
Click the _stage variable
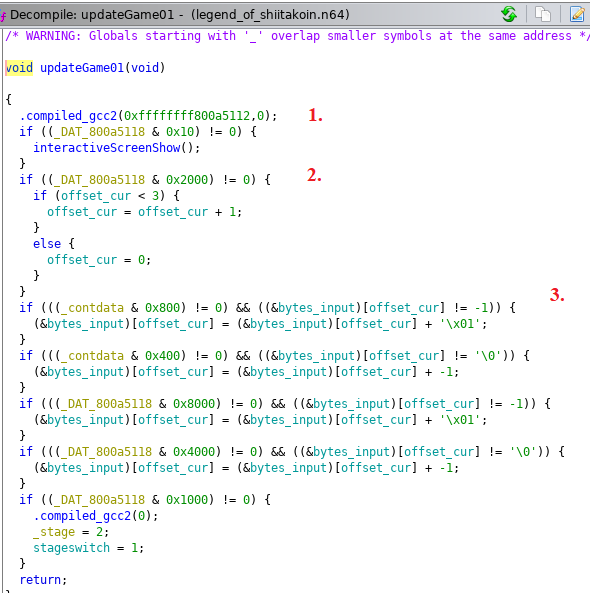click(x=54, y=532)
